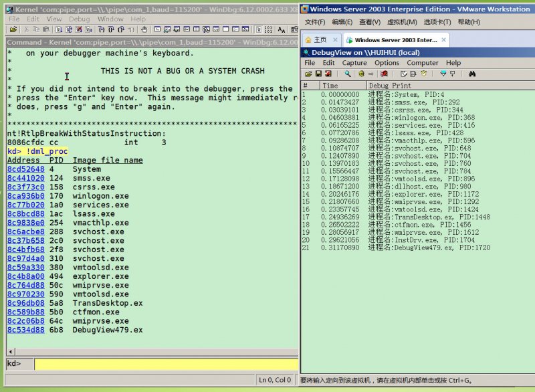Click the Break icon in WinDbg toolbar

pos(88,29)
